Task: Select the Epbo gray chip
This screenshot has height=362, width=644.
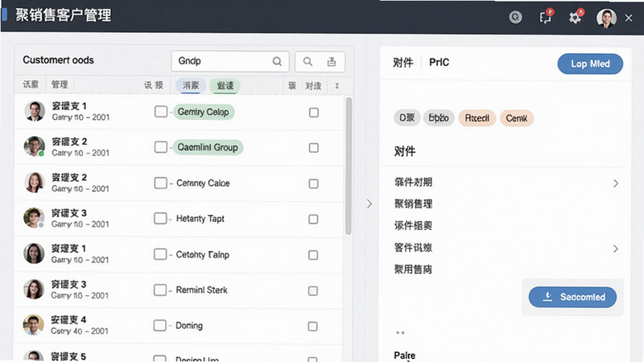Action: 439,118
